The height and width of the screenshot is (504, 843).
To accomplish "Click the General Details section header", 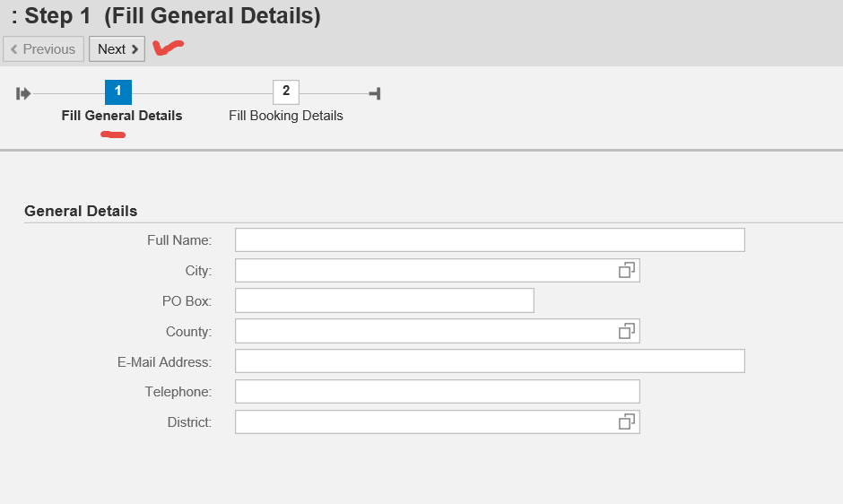I will 81,211.
